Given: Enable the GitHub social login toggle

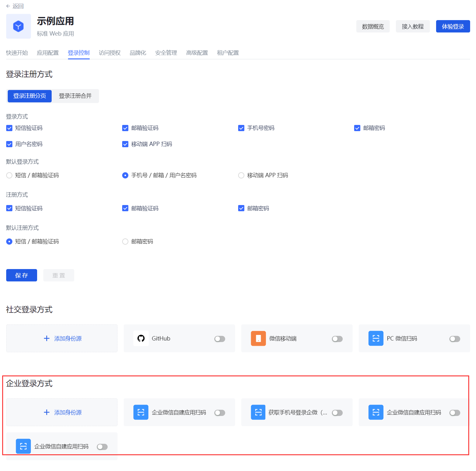Looking at the screenshot, I should pyautogui.click(x=220, y=339).
